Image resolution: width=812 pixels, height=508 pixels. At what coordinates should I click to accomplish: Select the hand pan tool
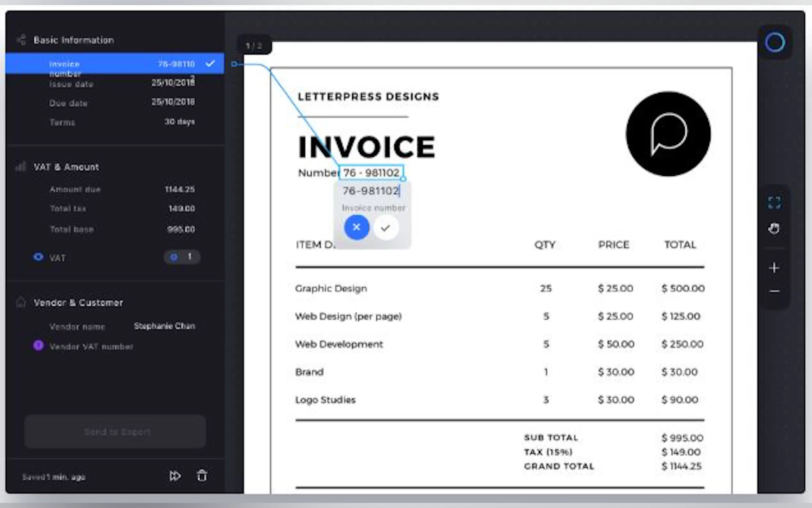(x=774, y=228)
